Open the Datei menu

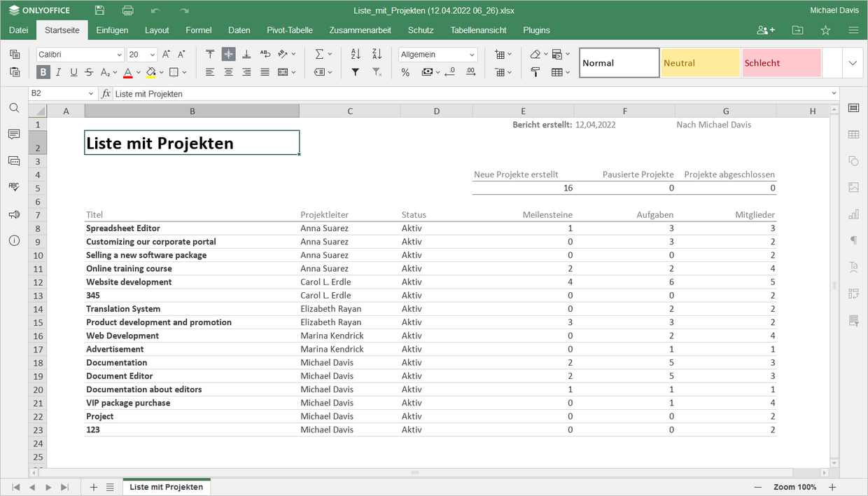point(19,30)
